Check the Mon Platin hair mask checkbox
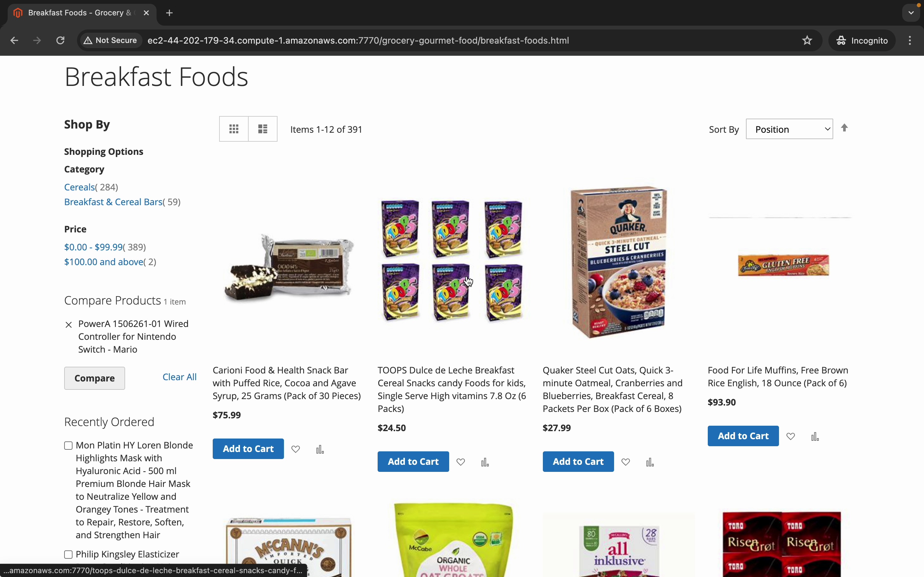This screenshot has width=924, height=577. point(68,446)
